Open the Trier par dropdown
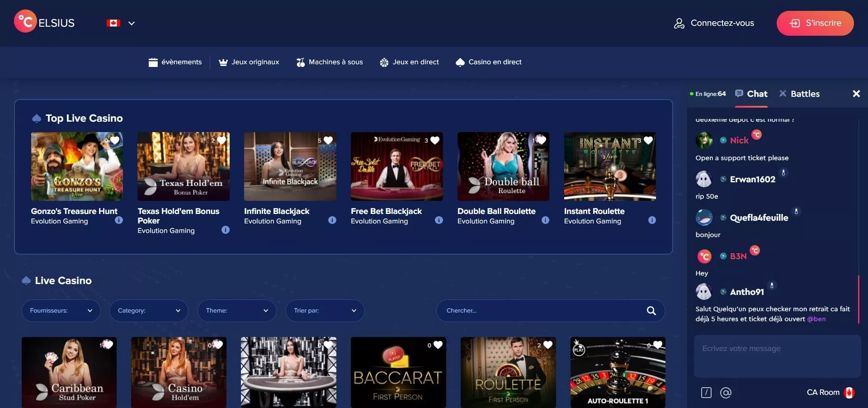This screenshot has height=408, width=868. click(325, 311)
